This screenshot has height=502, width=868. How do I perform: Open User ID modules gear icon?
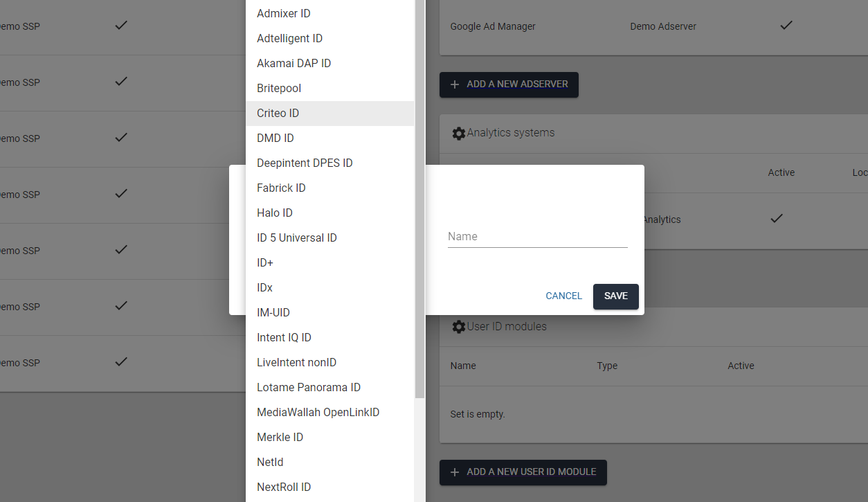(x=458, y=327)
